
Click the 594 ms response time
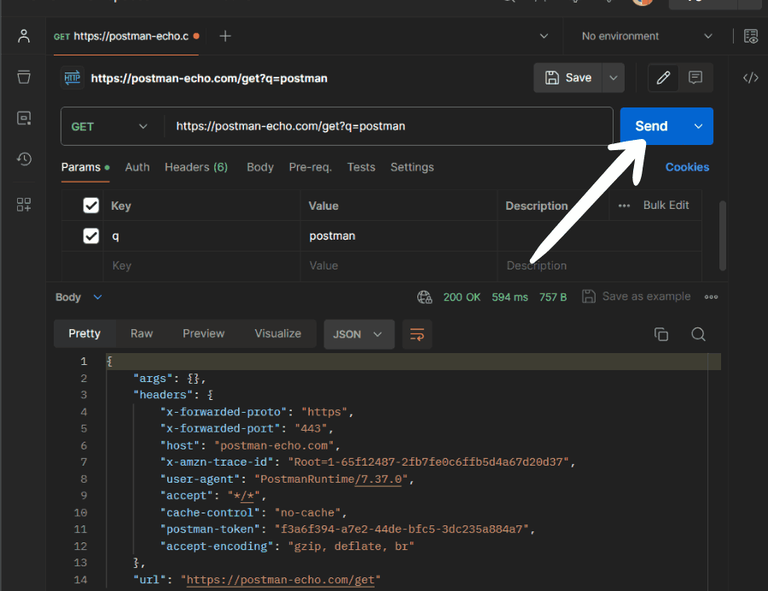point(509,297)
